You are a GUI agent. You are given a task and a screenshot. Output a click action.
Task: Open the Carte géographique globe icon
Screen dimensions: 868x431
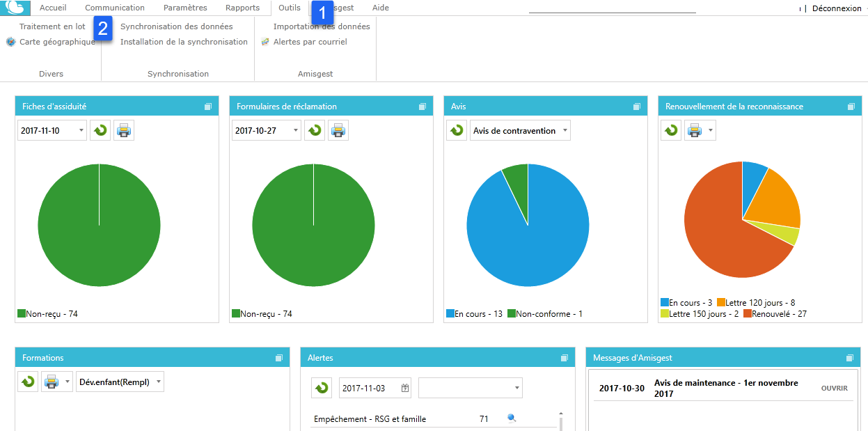click(10, 42)
